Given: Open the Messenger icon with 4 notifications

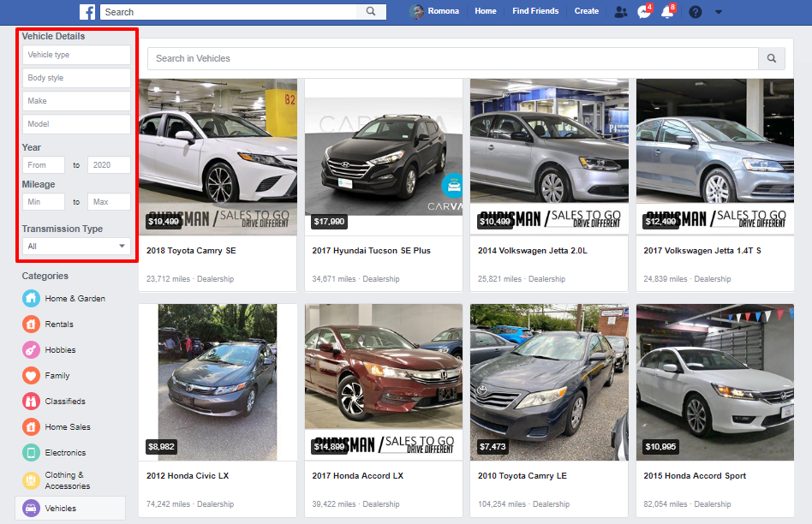Looking at the screenshot, I should click(644, 12).
